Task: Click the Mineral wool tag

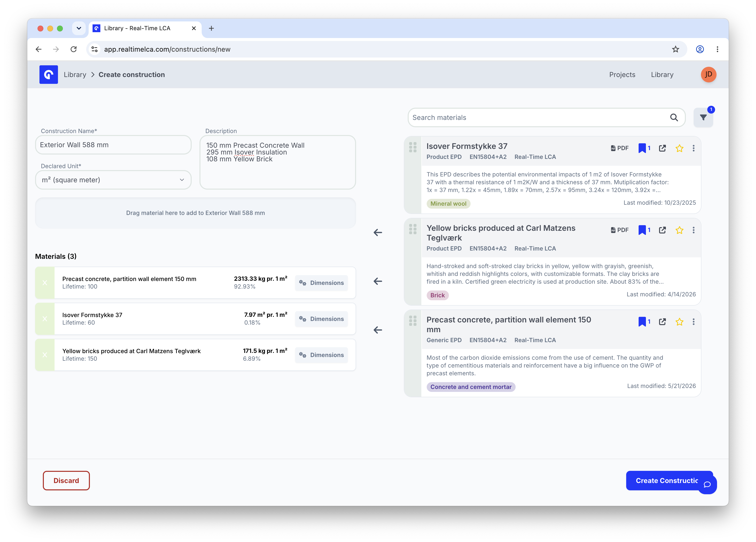Action: click(448, 203)
